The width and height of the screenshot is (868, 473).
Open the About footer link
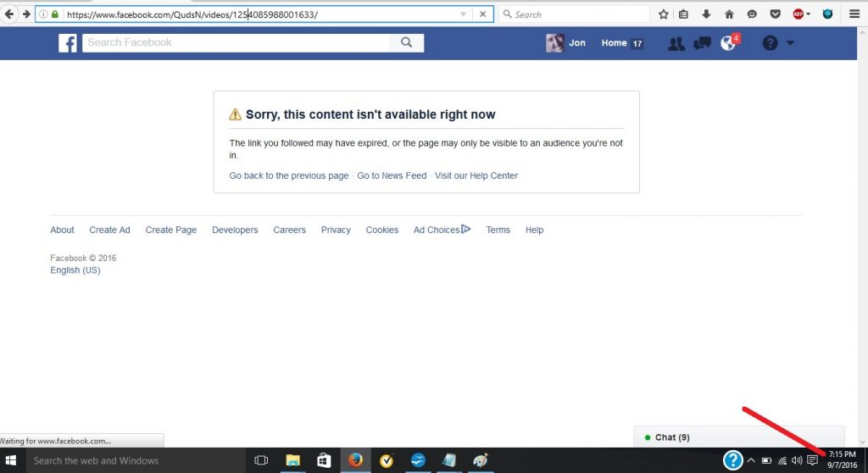click(x=62, y=230)
